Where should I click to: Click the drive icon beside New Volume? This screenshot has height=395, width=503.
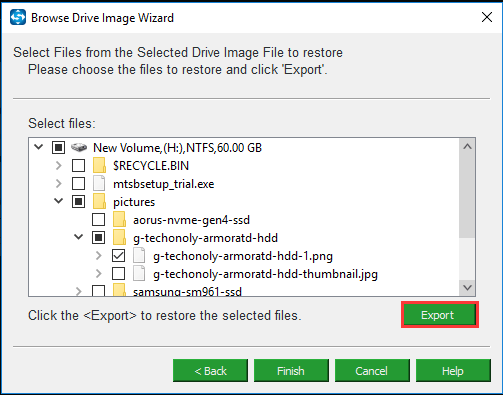tap(79, 147)
